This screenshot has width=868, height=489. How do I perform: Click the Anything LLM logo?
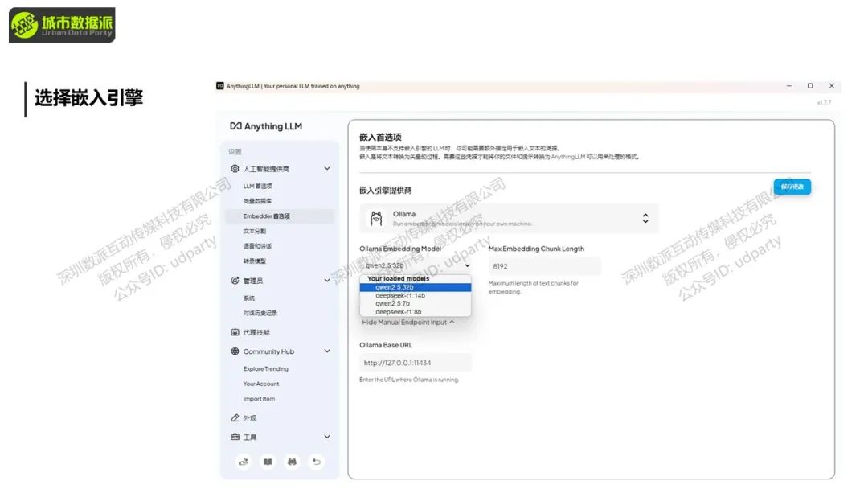[266, 126]
